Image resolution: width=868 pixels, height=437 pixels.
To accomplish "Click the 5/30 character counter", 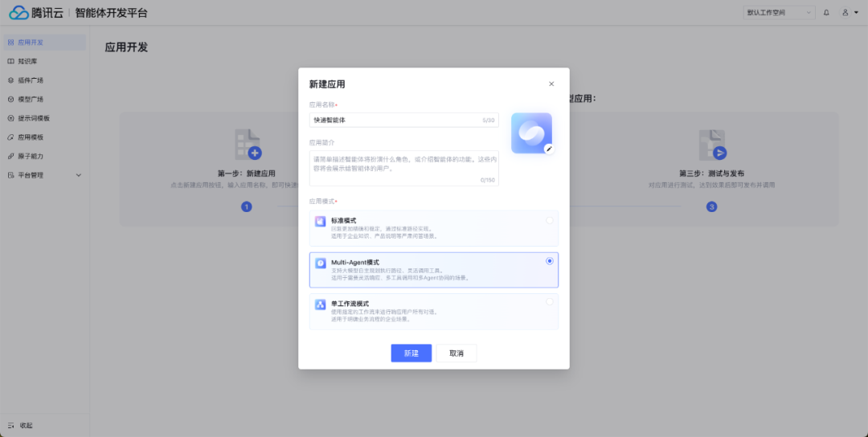I will pos(489,120).
